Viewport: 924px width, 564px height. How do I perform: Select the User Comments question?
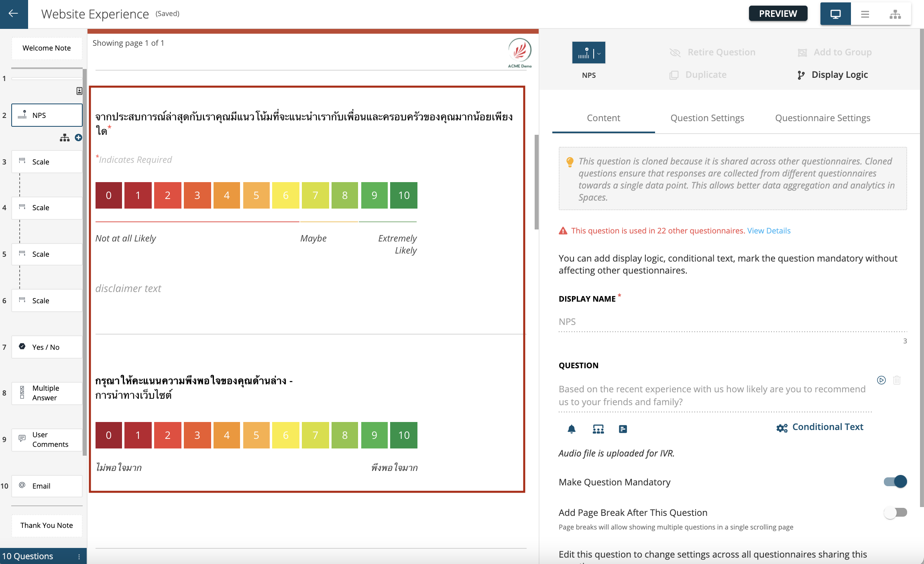point(47,440)
